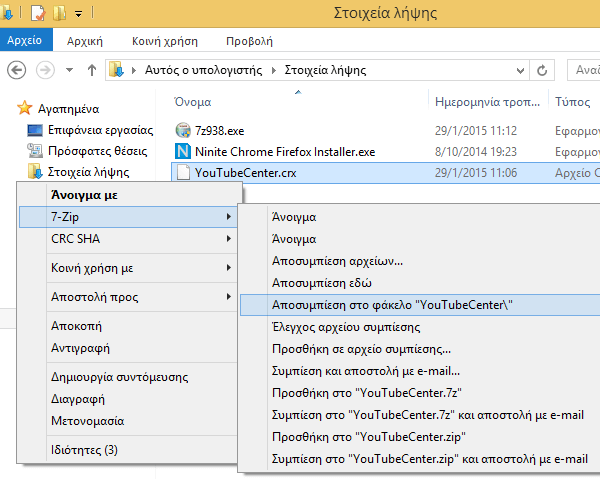Click the sidebar Στοιχεία λήψης folder icon

coord(35,171)
